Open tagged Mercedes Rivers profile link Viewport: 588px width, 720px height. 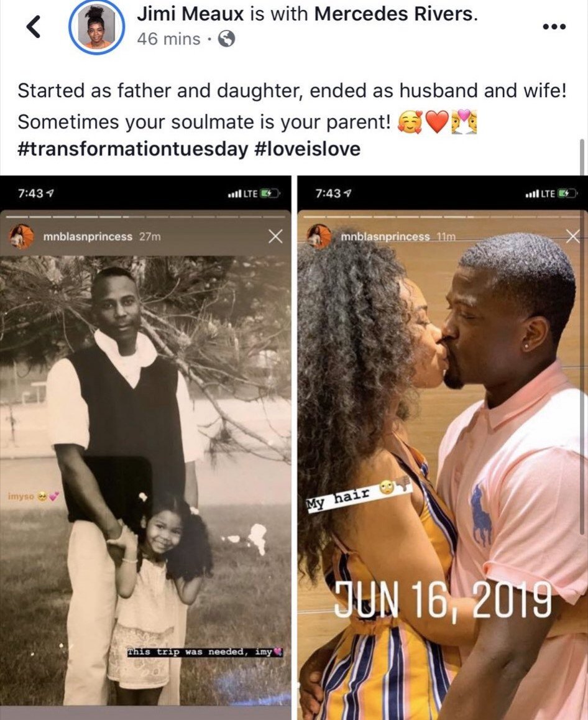coord(396,14)
